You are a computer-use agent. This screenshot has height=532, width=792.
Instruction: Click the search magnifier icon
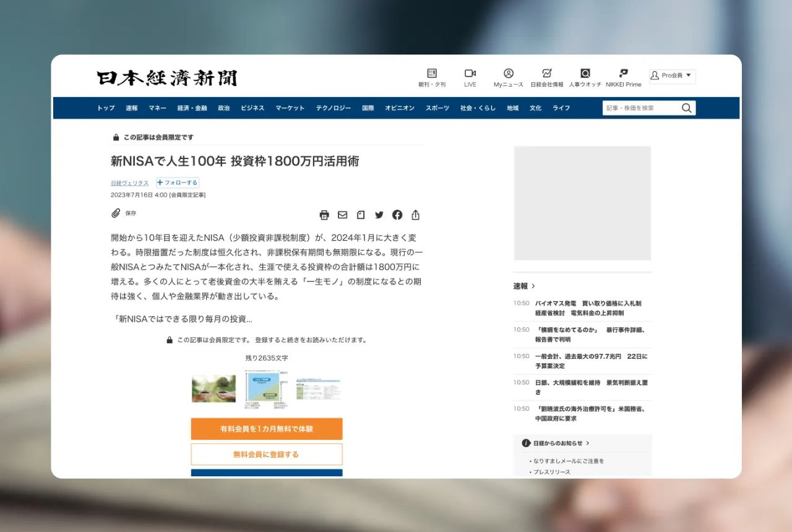686,108
